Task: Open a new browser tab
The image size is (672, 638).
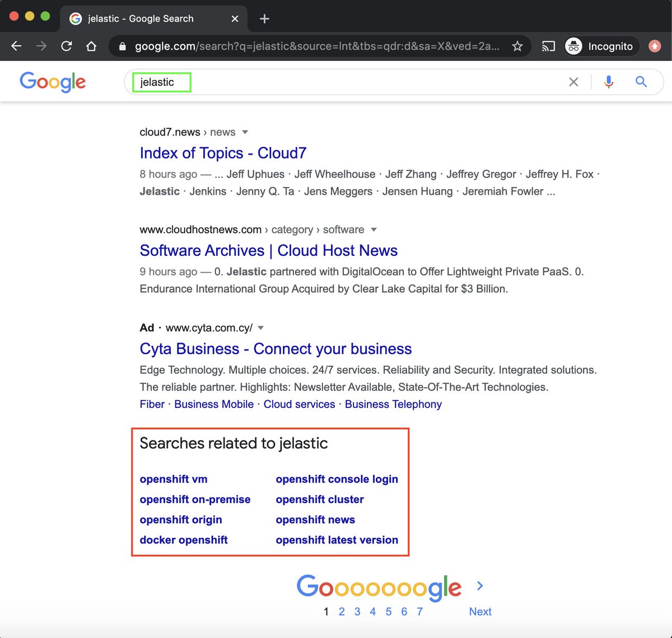Action: pos(264,18)
